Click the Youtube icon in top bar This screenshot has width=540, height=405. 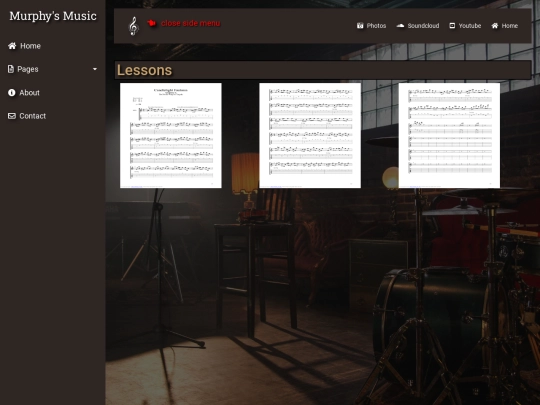452,25
